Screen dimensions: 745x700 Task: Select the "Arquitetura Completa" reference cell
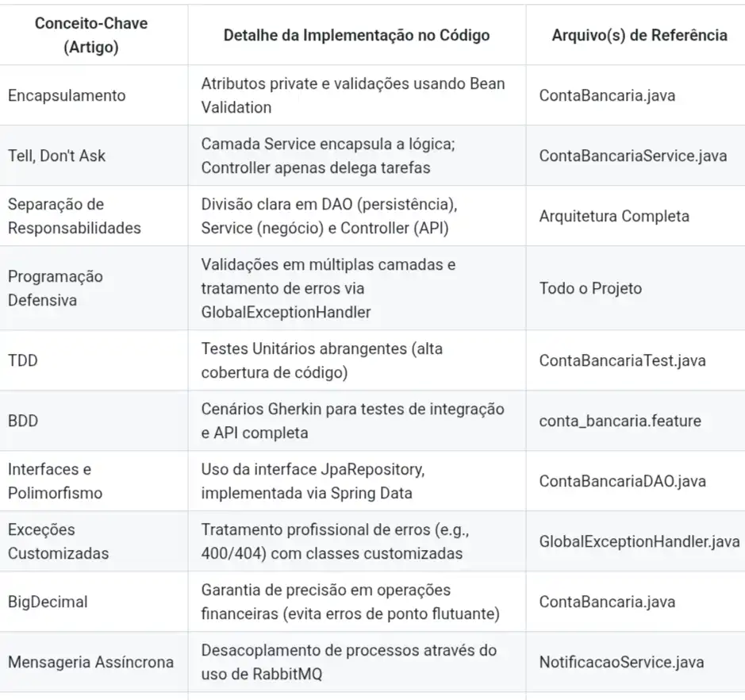point(614,216)
